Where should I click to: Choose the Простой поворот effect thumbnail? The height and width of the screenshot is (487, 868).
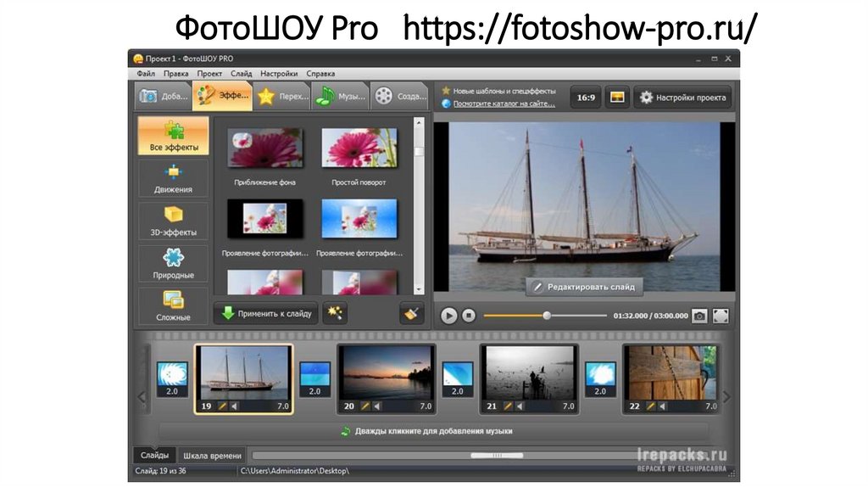(359, 148)
